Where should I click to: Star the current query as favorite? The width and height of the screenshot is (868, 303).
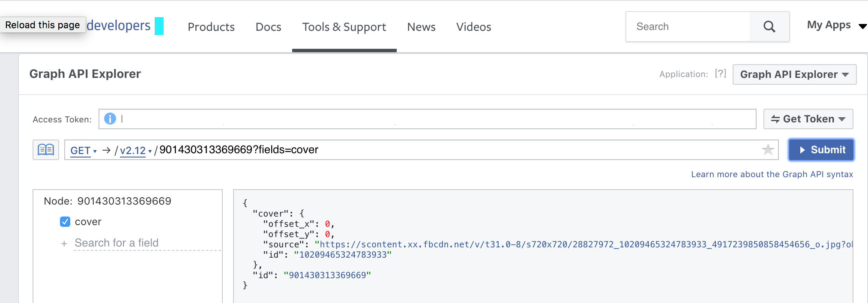[x=768, y=150]
